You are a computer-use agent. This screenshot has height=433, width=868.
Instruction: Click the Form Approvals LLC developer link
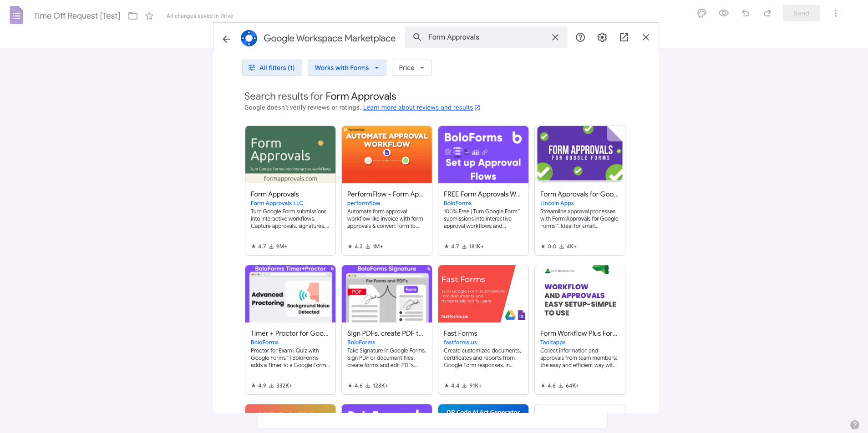point(277,203)
